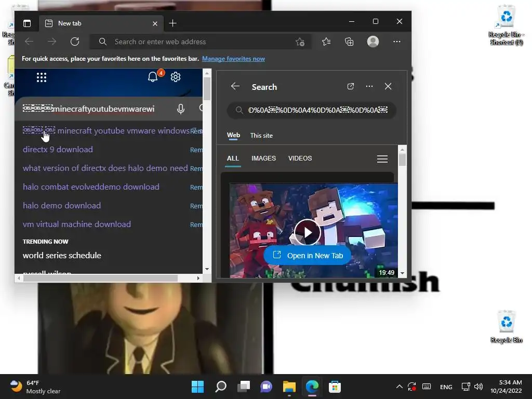532x399 pixels.
Task: Open Task View on taskbar
Action: tap(244, 387)
